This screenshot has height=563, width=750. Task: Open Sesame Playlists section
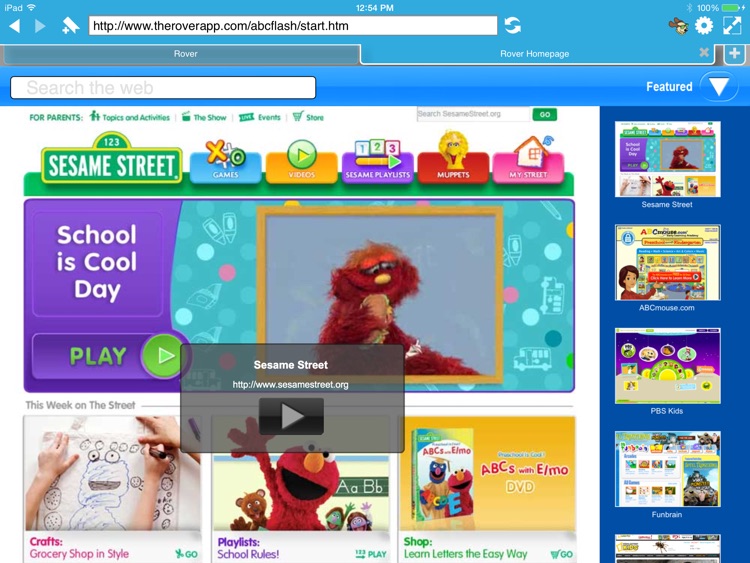[378, 163]
